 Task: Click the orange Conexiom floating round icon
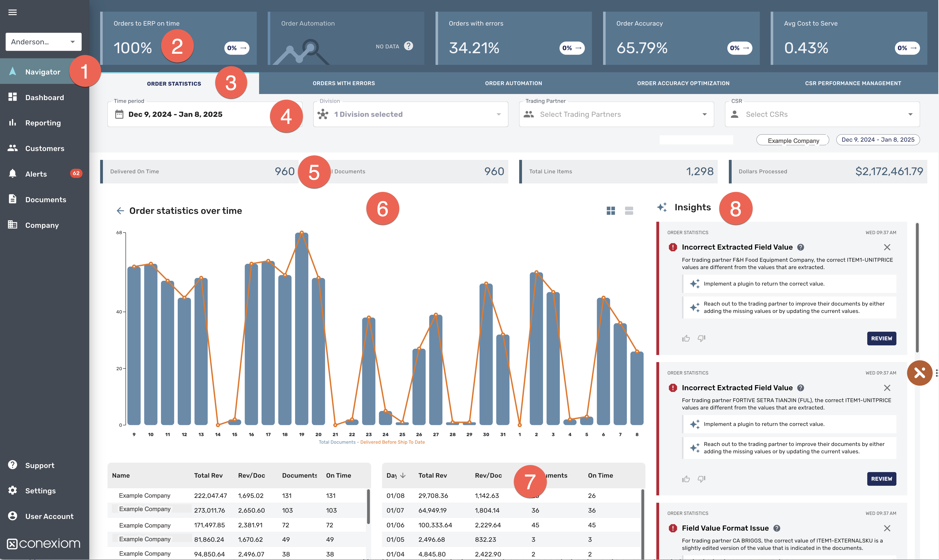919,373
